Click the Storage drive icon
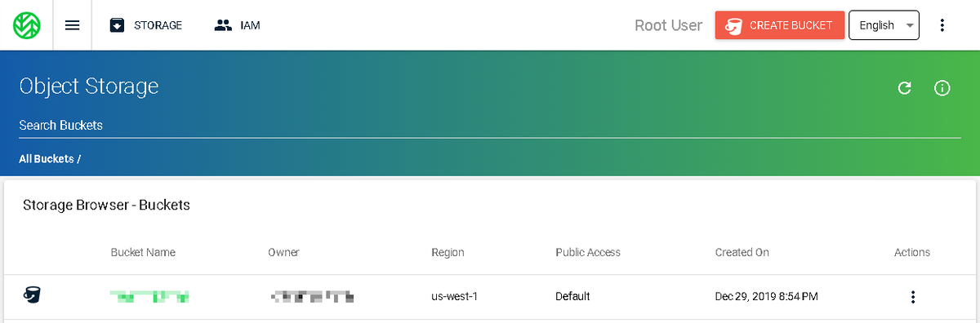Viewport: 980px width, 323px height. click(117, 25)
